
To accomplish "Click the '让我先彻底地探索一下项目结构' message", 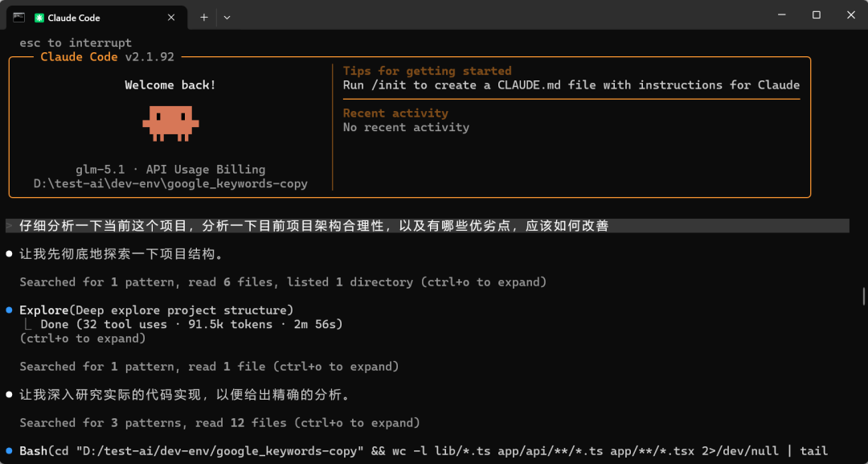I will pyautogui.click(x=121, y=254).
